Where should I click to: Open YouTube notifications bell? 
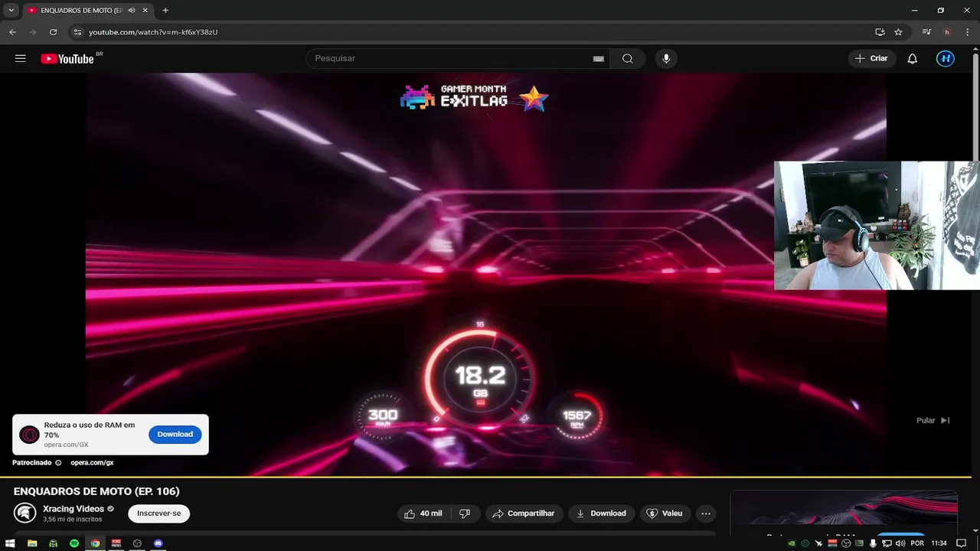tap(913, 59)
